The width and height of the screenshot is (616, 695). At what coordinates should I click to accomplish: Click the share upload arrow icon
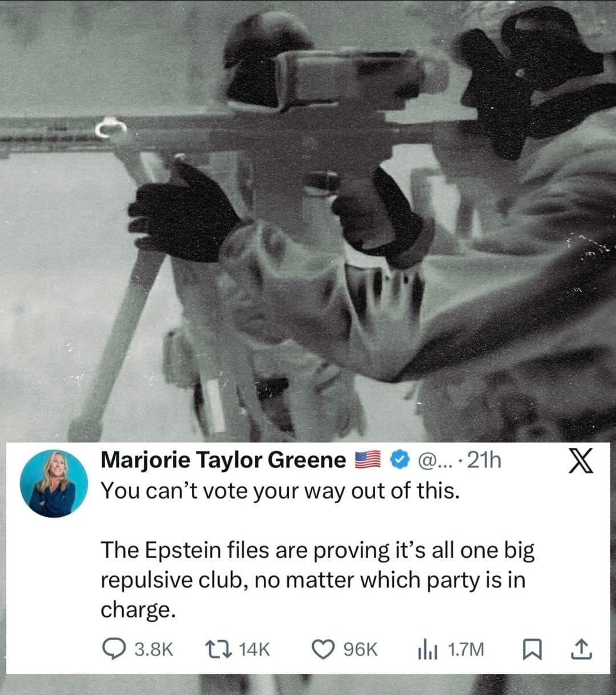(580, 649)
